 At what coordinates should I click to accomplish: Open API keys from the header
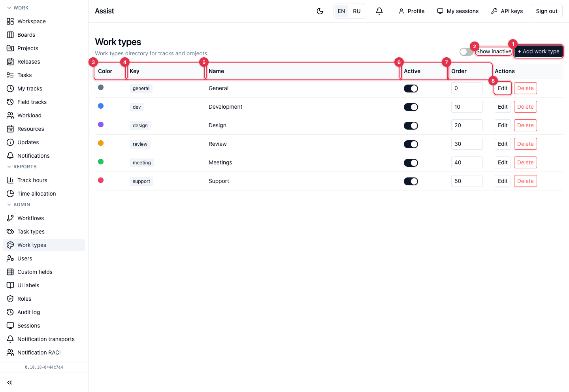[507, 11]
